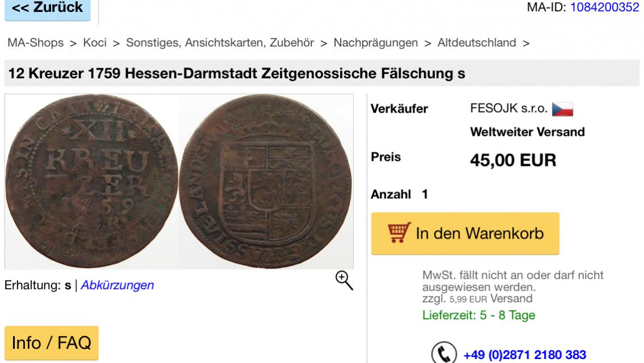Open Sonstiges, Ansichtskarten, Zubehör breadcrumb
The height and width of the screenshot is (363, 644).
[220, 43]
